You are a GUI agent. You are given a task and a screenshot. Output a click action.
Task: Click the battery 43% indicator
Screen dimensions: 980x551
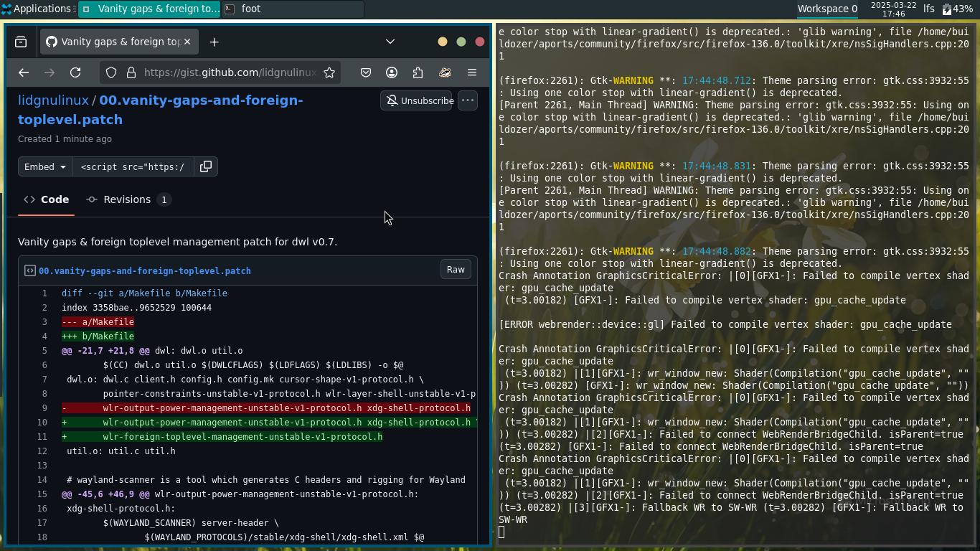pyautogui.click(x=958, y=9)
